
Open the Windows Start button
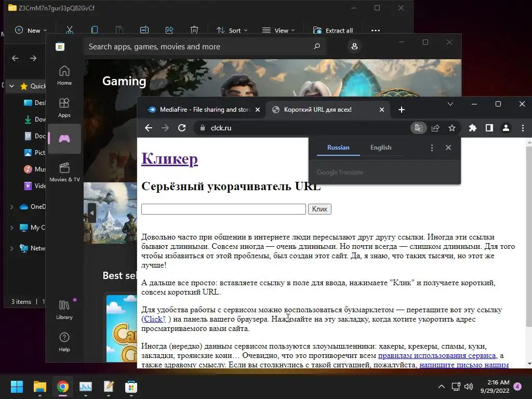click(17, 387)
